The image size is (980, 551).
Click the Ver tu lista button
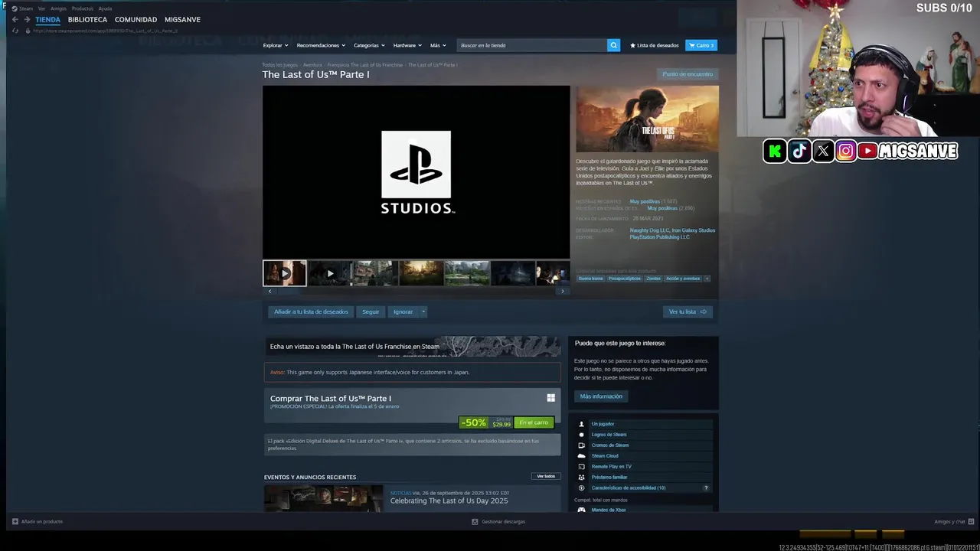(688, 311)
